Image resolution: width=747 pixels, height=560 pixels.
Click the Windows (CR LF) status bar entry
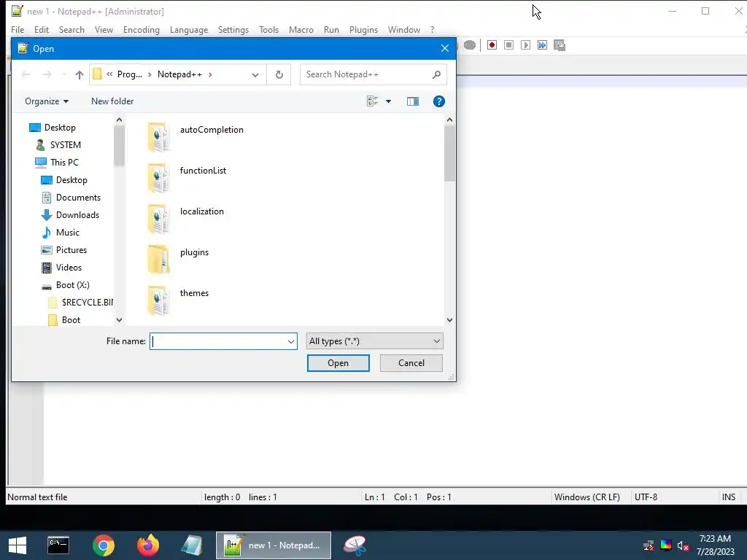click(587, 497)
